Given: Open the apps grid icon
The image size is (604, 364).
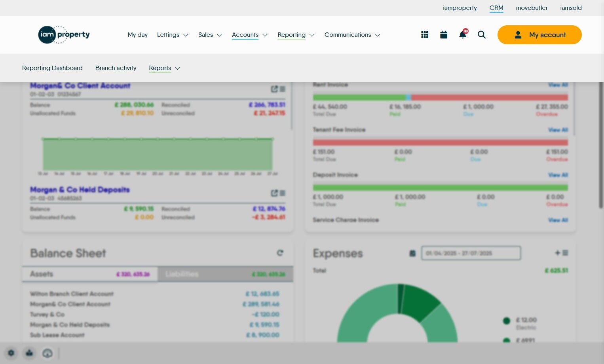Looking at the screenshot, I should click(x=425, y=35).
